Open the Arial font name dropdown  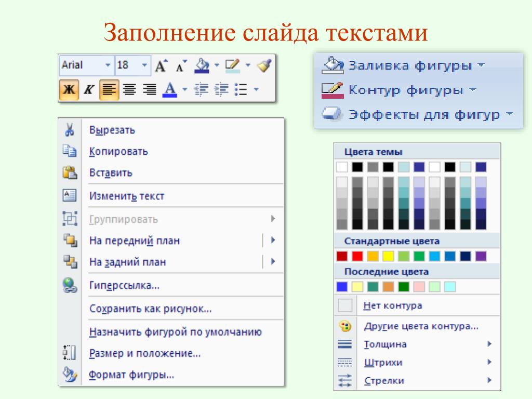pos(108,65)
